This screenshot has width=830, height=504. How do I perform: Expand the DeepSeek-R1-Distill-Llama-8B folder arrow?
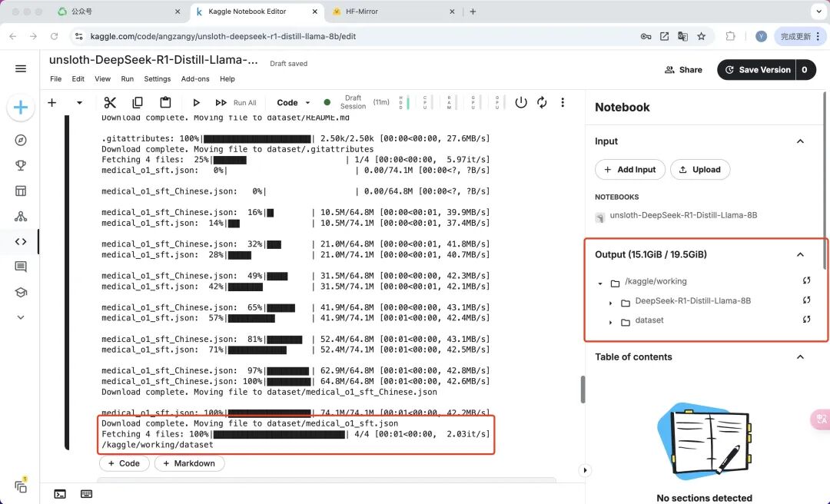pyautogui.click(x=610, y=303)
